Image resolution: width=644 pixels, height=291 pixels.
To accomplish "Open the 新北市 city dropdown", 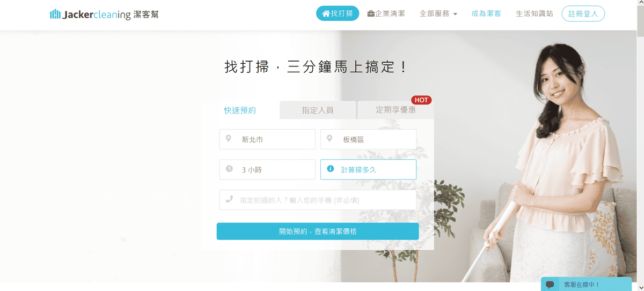I will pos(267,139).
